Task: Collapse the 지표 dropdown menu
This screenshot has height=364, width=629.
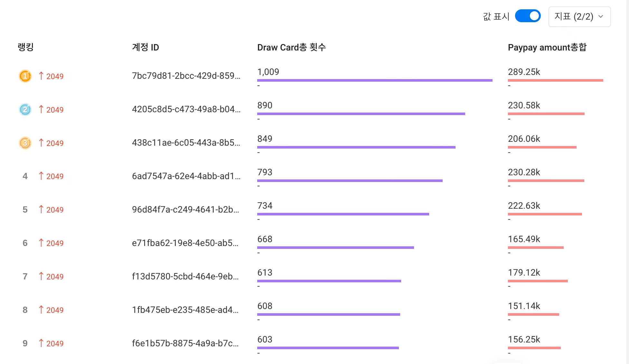Action: click(x=579, y=16)
